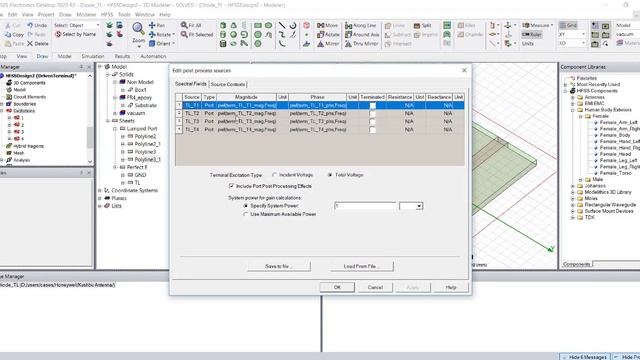Click Fit Selected in the toolbar
Image resolution: width=640 pixels, height=360 pixels.
[x=197, y=35]
